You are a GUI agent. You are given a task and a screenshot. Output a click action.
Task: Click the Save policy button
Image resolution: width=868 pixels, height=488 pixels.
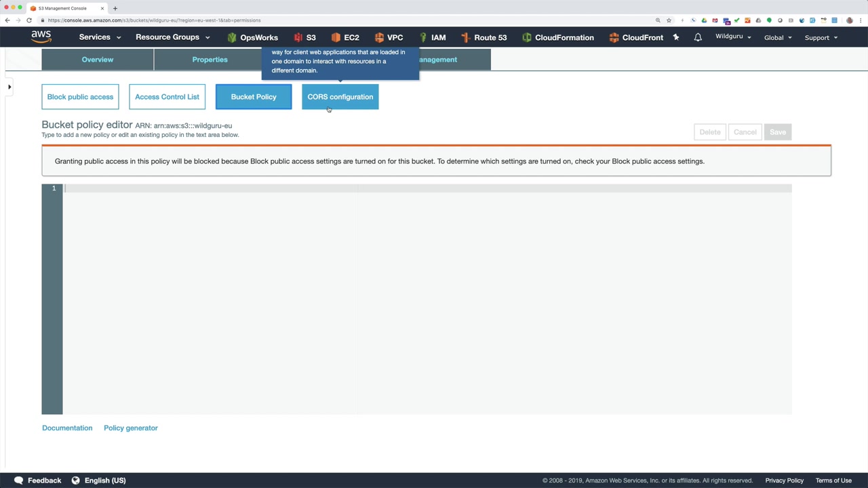(x=778, y=132)
